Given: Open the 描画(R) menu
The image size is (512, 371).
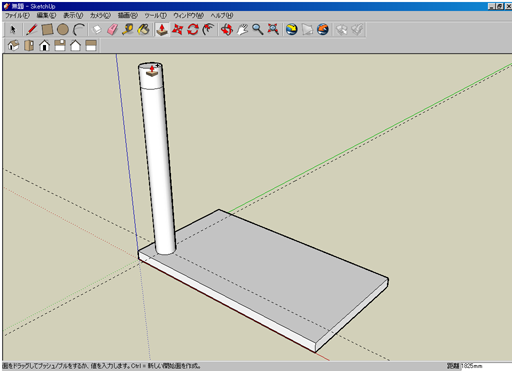Looking at the screenshot, I should pos(128,15).
